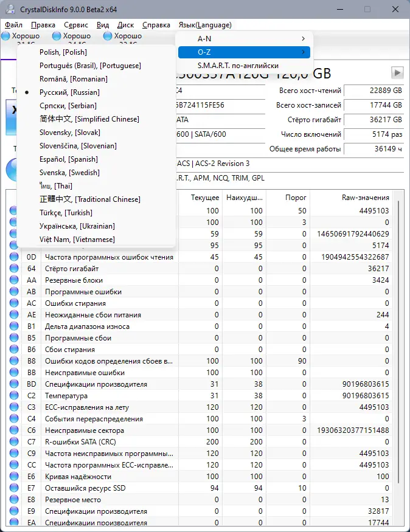410x532 pixels.
Task: Click status orb for attribute E6
Action: [x=14, y=476]
